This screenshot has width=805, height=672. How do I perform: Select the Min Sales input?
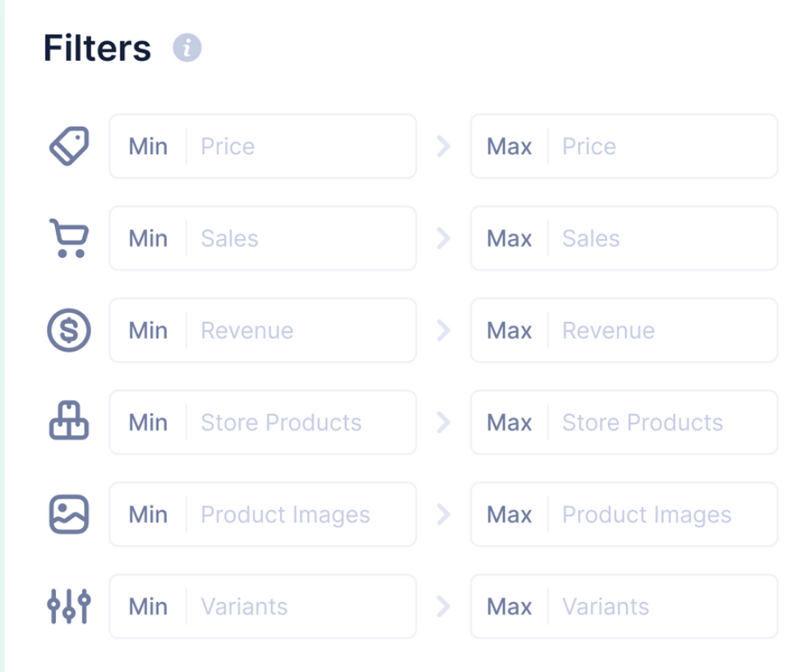(x=262, y=238)
